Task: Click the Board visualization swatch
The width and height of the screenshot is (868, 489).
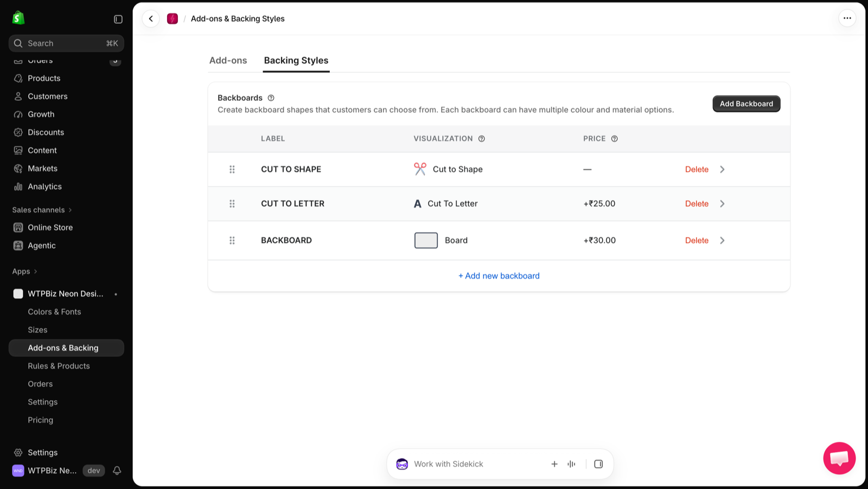Action: point(426,241)
